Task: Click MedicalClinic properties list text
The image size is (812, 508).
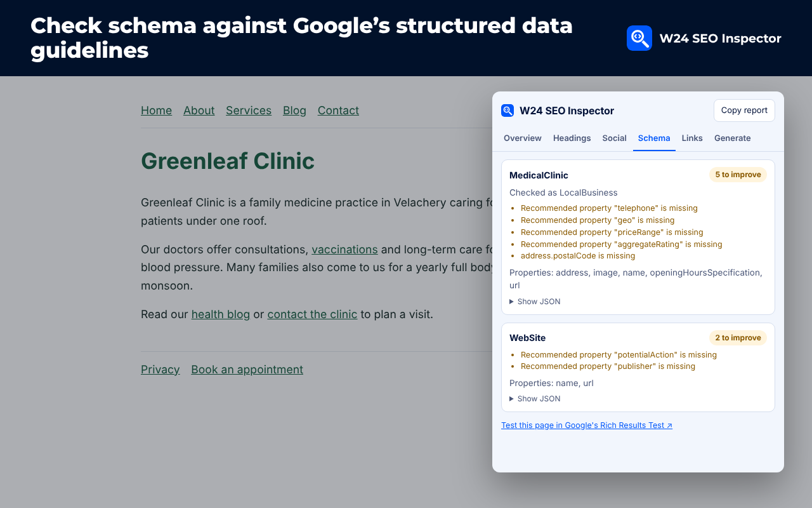Action: pyautogui.click(x=636, y=279)
